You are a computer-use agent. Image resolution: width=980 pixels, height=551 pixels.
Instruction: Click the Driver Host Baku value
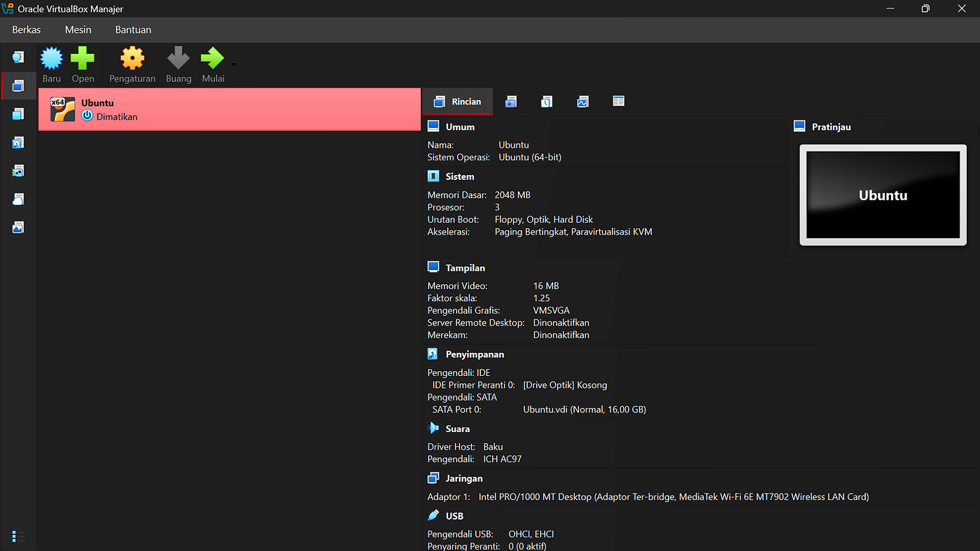pyautogui.click(x=493, y=447)
